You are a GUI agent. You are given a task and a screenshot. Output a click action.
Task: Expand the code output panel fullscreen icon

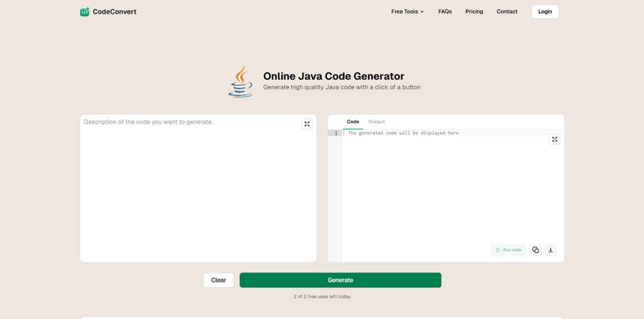[x=555, y=139]
